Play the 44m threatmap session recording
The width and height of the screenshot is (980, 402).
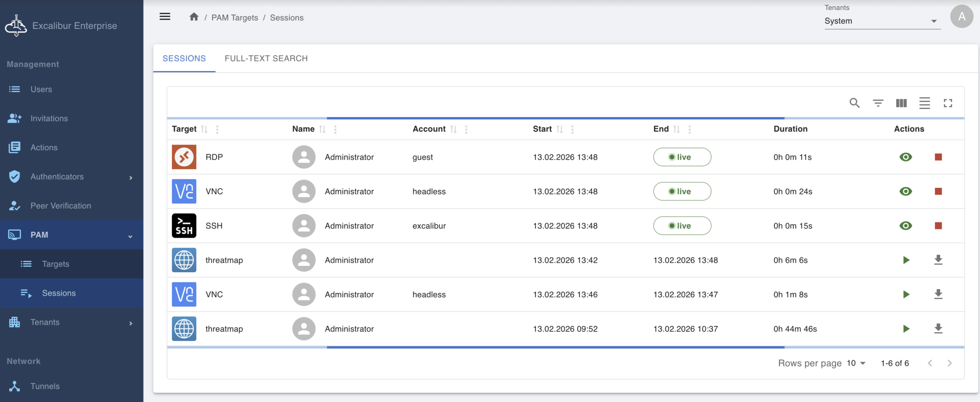pos(906,329)
